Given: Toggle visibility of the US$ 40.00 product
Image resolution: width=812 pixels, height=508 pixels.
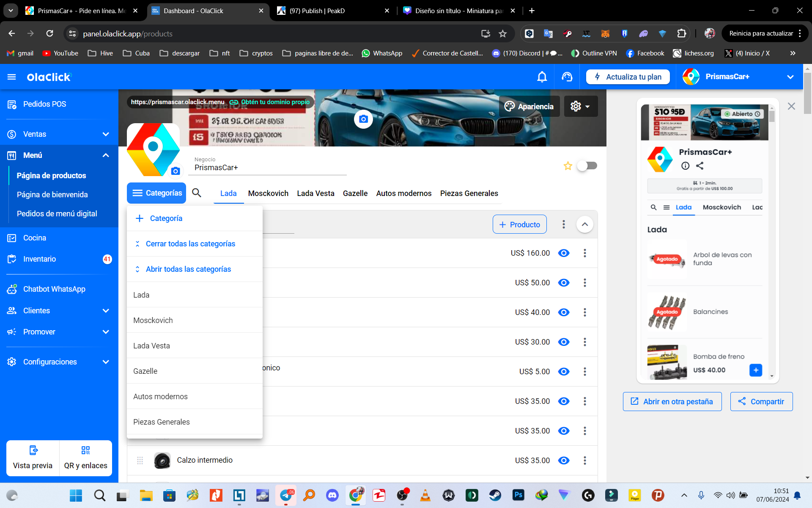Looking at the screenshot, I should point(564,312).
